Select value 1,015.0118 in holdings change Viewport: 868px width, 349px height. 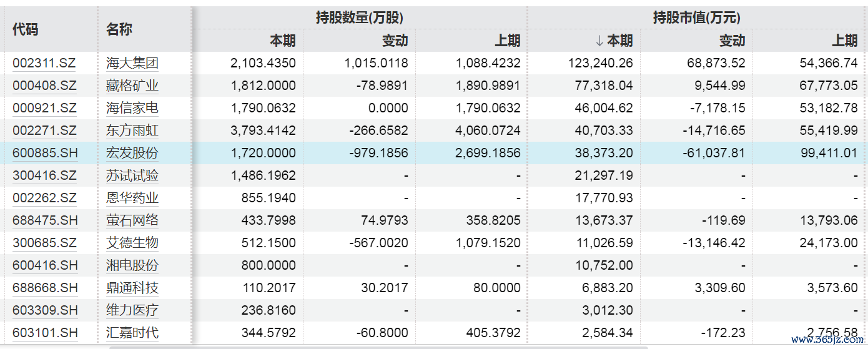click(376, 63)
